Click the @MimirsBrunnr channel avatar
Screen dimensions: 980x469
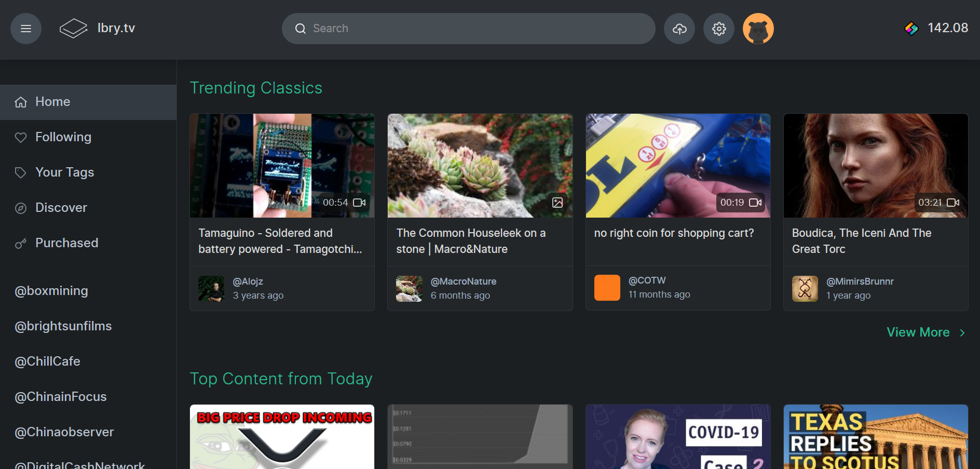[805, 289]
